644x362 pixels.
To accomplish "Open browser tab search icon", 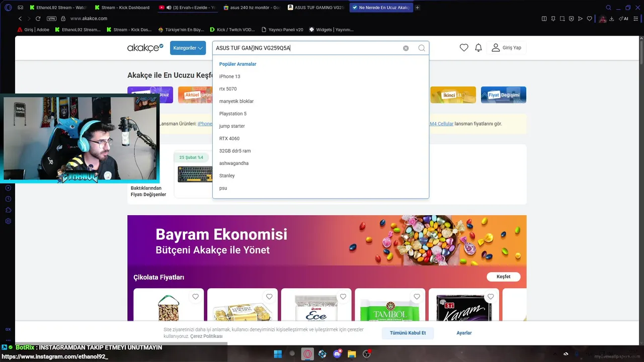I will pos(608,8).
